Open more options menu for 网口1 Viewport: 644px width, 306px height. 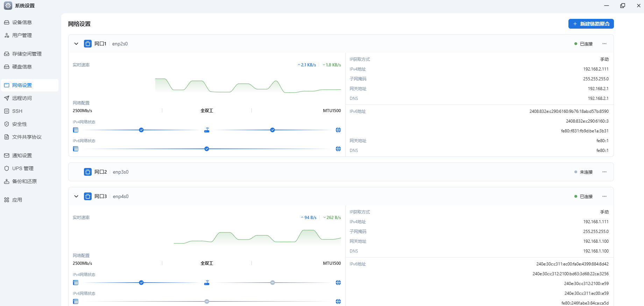[x=604, y=44]
